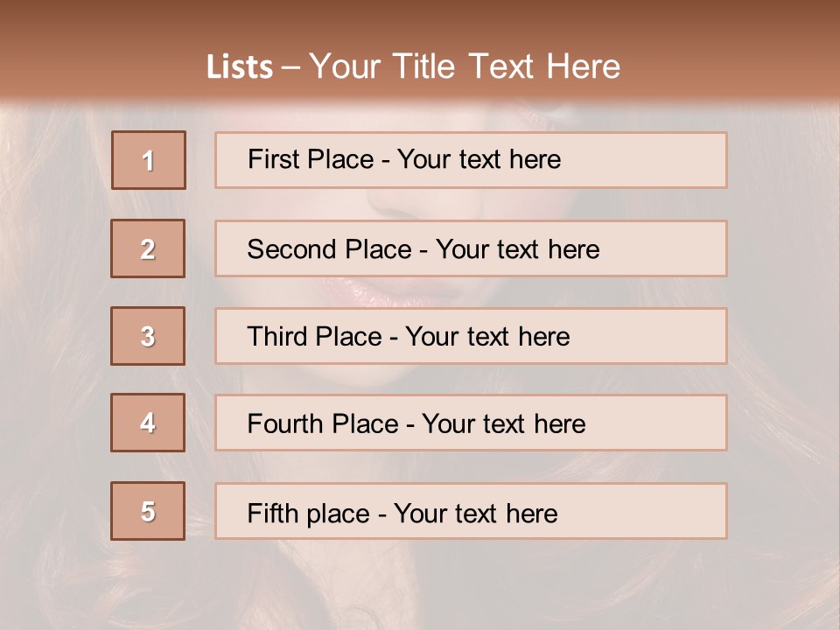840x630 pixels.
Task: Click empty background below the Fifth place row
Action: [x=420, y=584]
